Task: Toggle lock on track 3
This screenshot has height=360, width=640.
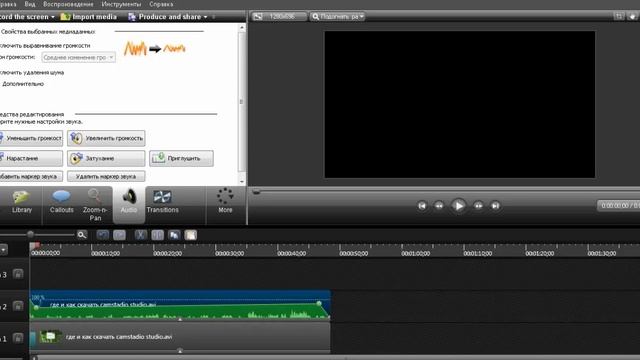Action: pos(18,274)
